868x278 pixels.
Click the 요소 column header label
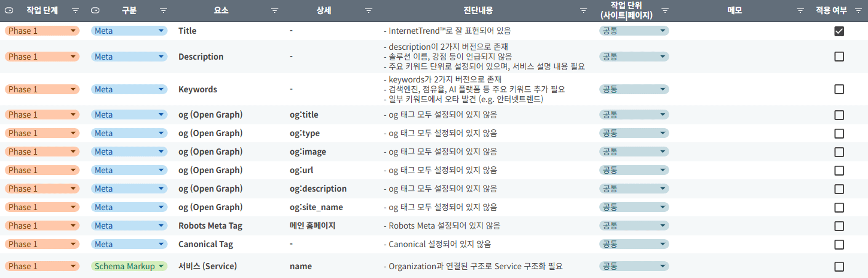point(221,11)
